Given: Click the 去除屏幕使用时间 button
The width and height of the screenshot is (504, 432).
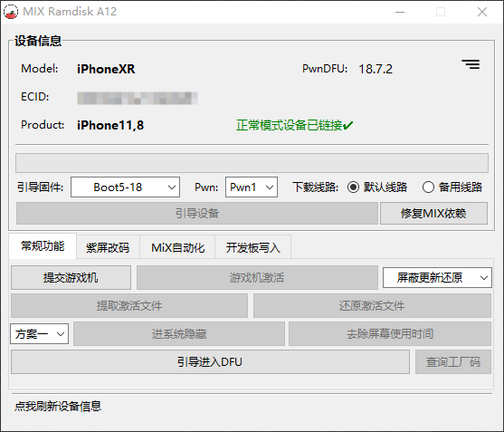Looking at the screenshot, I should [x=390, y=333].
